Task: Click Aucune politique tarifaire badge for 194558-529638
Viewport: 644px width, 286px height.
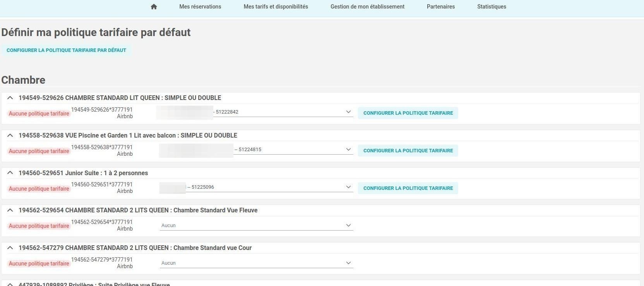Action: pos(39,151)
